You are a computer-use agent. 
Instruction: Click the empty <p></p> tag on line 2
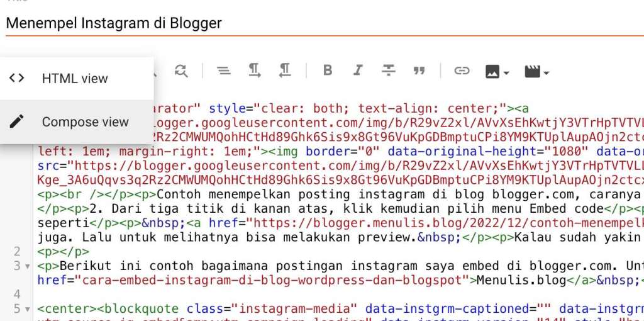[64, 252]
